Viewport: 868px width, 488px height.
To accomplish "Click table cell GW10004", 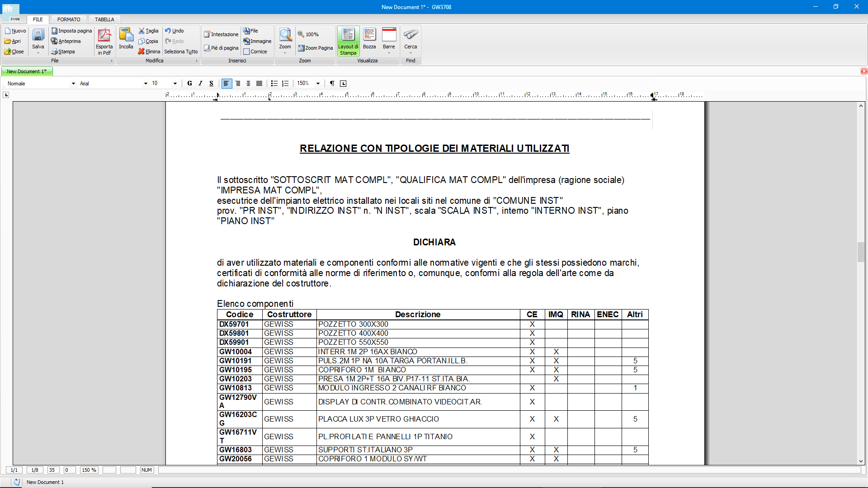I will pyautogui.click(x=240, y=352).
